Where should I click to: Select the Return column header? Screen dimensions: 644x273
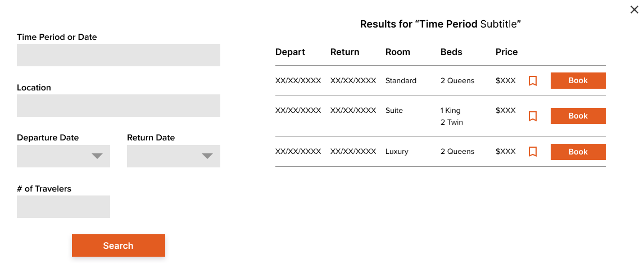tap(344, 52)
